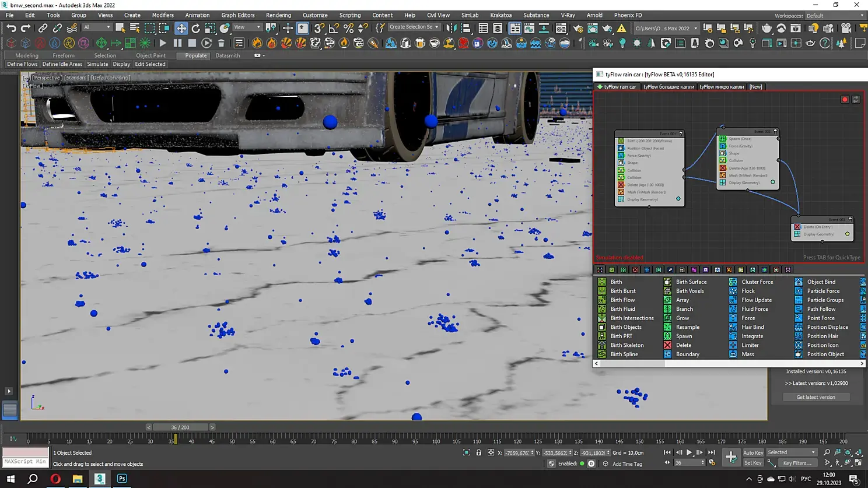This screenshot has width=868, height=488.
Task: Open Photoshop from the Windows taskbar
Action: tap(122, 479)
